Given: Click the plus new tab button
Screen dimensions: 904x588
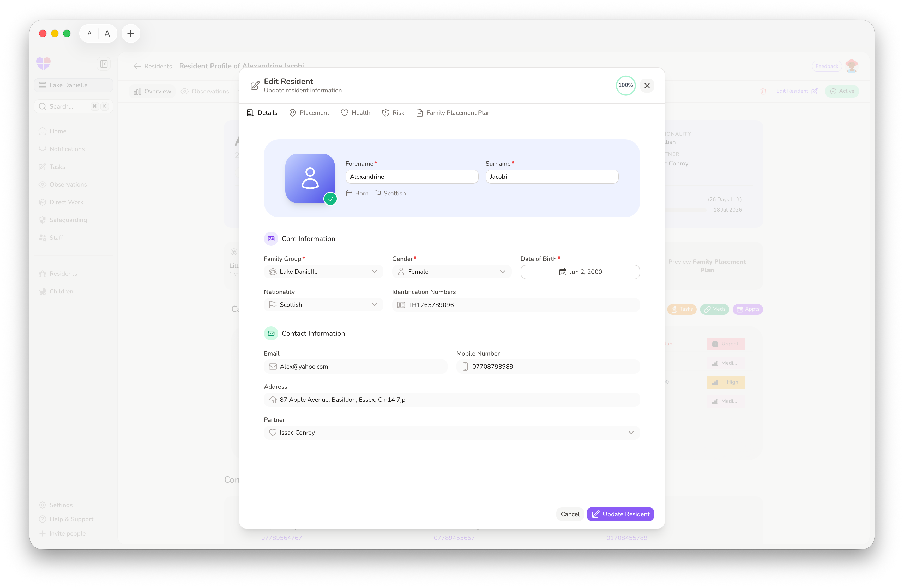Looking at the screenshot, I should point(131,33).
